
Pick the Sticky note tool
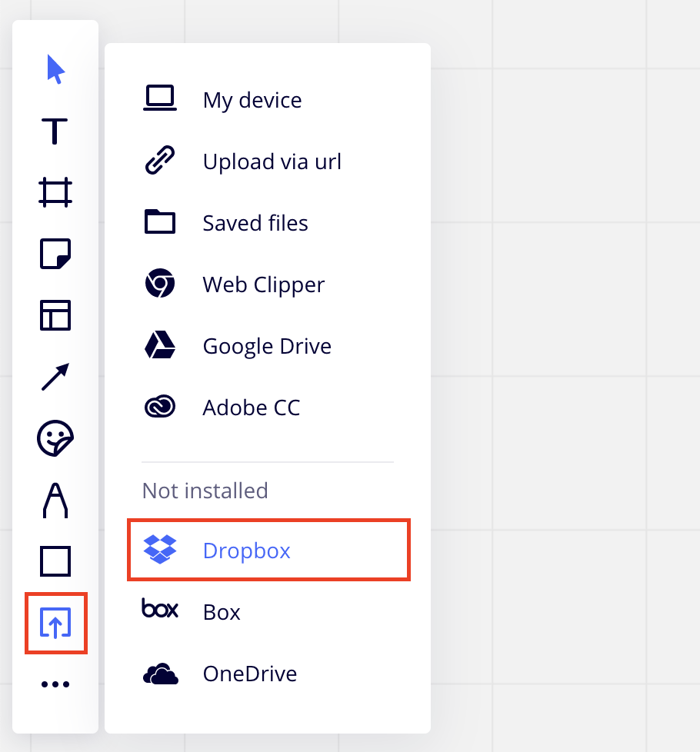[55, 254]
